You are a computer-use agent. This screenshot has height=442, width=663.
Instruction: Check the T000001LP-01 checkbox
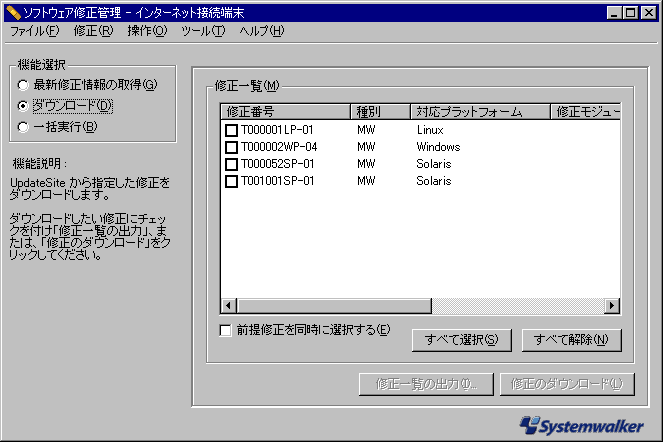[231, 130]
